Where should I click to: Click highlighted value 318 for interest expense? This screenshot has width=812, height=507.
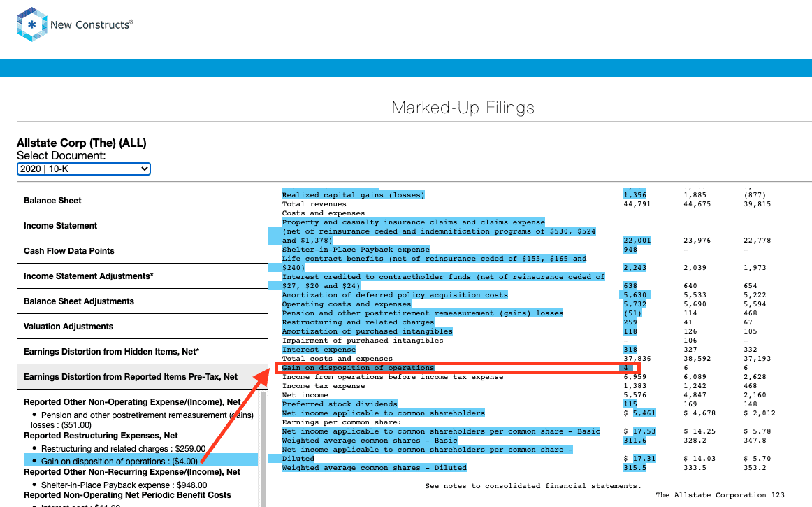click(630, 350)
